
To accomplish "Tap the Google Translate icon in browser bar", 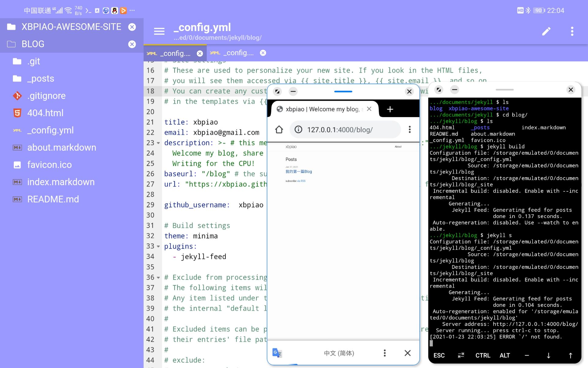I will click(x=277, y=353).
